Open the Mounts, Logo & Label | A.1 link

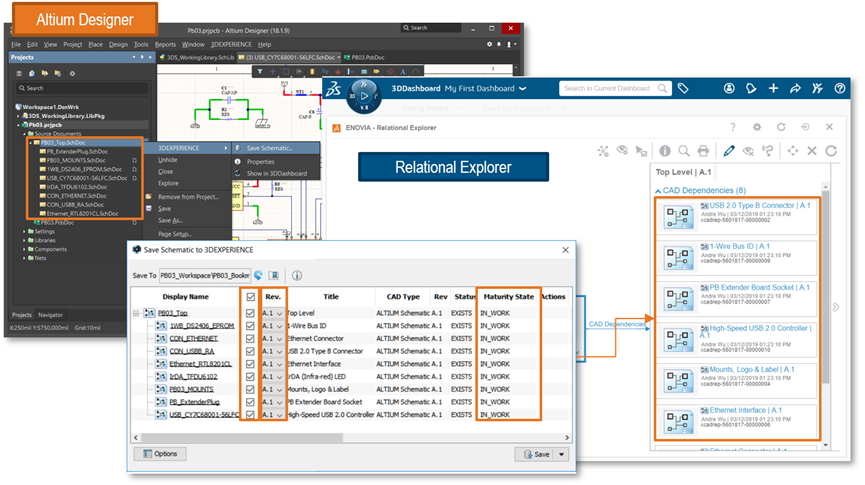coord(752,370)
